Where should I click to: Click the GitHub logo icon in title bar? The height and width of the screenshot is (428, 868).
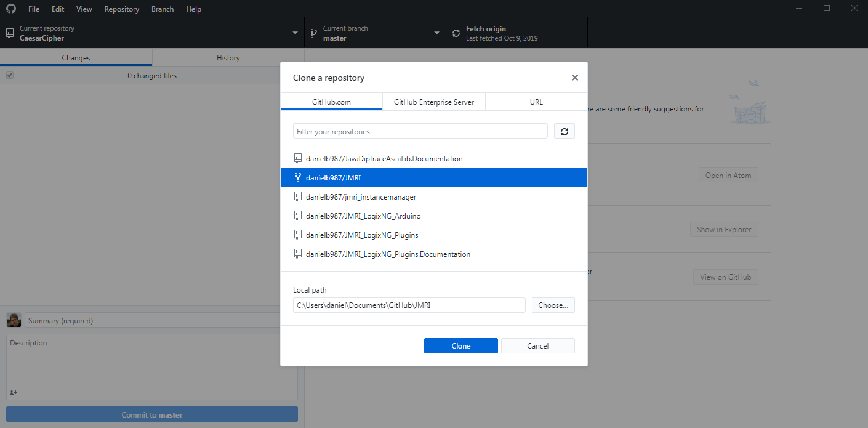click(x=11, y=9)
